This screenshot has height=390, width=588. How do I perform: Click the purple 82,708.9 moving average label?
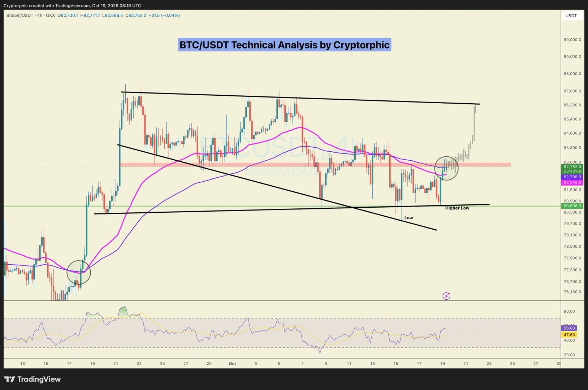coord(572,177)
